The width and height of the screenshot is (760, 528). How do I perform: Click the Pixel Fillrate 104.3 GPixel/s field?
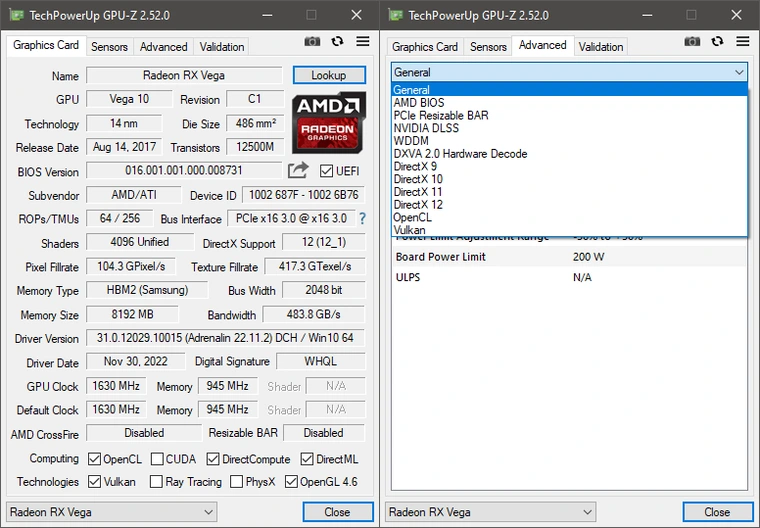pyautogui.click(x=131, y=266)
